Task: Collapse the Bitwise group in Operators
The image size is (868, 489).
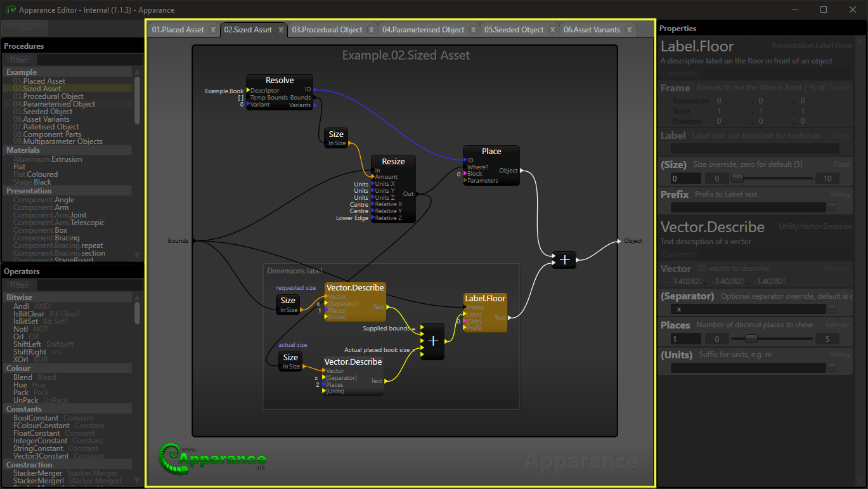Action: click(19, 297)
